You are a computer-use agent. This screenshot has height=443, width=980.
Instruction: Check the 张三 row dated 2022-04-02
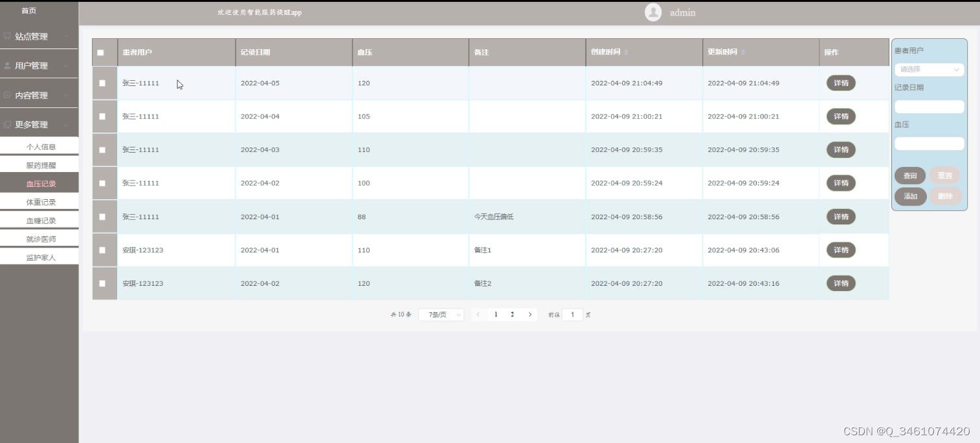point(102,183)
